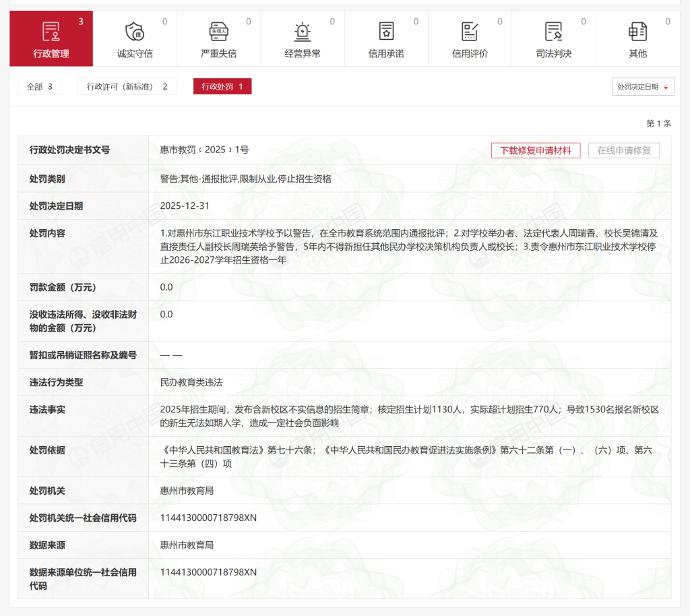The width and height of the screenshot is (690, 616).
Task: Open the 司法判决 document icon
Action: [x=553, y=31]
